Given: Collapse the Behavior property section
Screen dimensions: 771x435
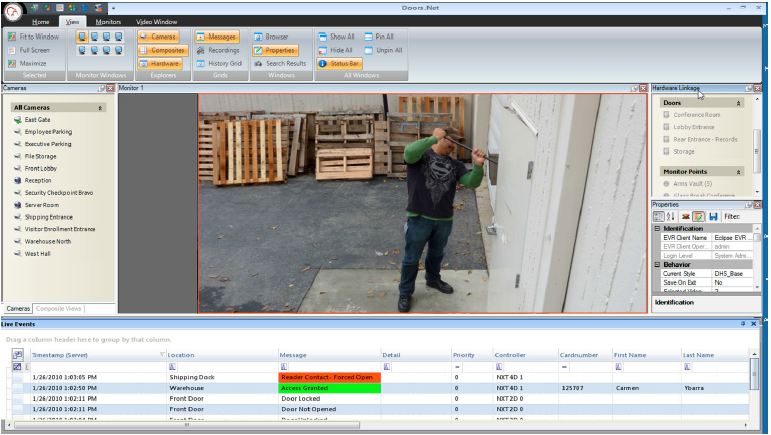Looking at the screenshot, I should pyautogui.click(x=657, y=264).
